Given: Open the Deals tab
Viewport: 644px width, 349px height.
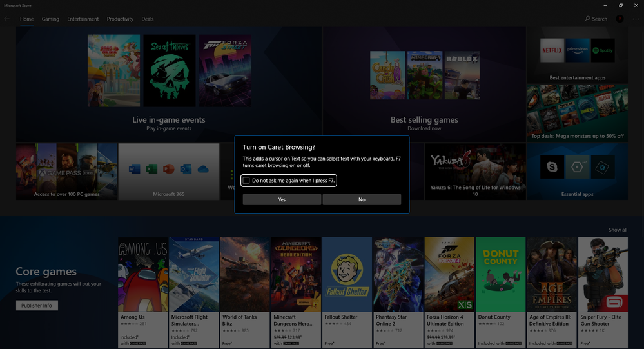Looking at the screenshot, I should [148, 19].
